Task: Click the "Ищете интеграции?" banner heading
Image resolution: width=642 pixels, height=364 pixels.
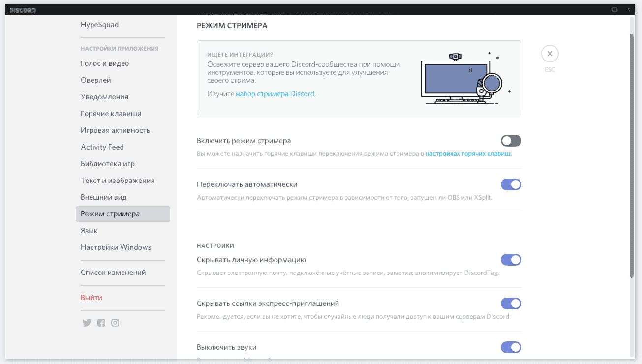Action: pyautogui.click(x=240, y=55)
